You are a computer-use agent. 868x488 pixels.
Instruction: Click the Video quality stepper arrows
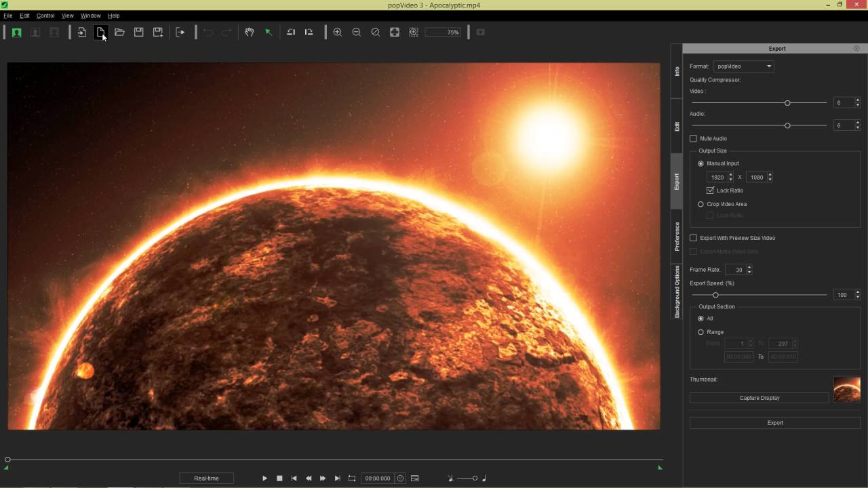point(857,103)
